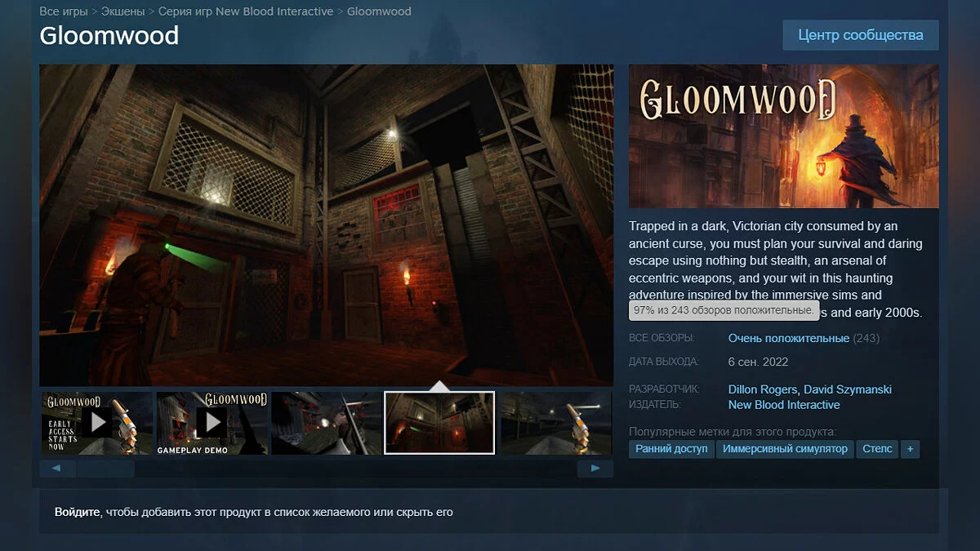Image resolution: width=980 pixels, height=551 pixels.
Task: Click the 'Gloomwood' breadcrumb link
Action: [379, 11]
